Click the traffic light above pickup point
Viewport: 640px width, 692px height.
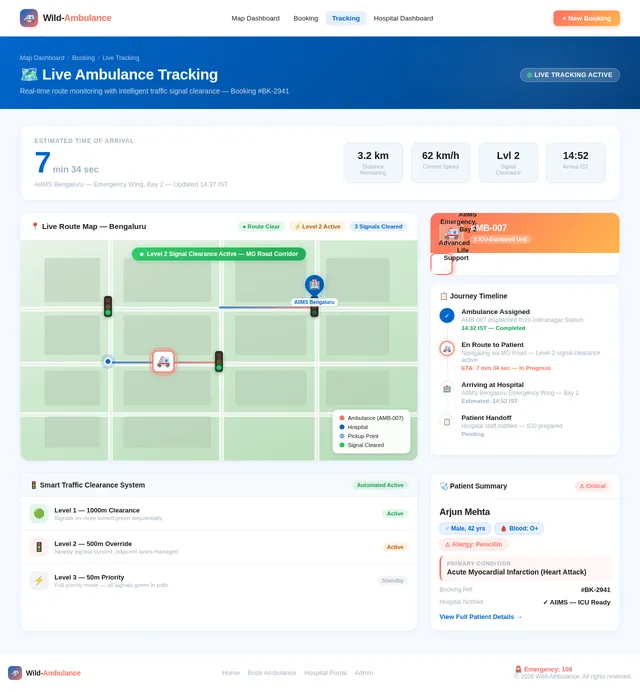108,306
